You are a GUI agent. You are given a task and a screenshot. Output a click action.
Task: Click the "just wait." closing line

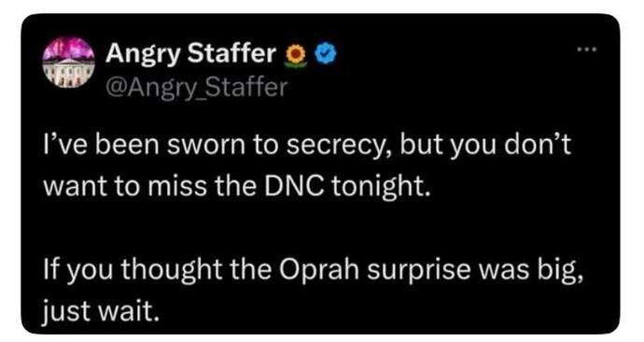click(x=100, y=312)
